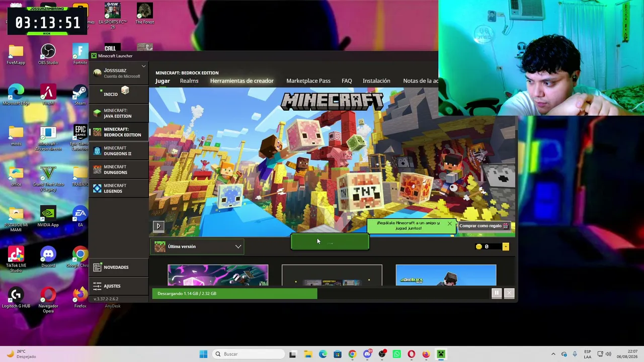
Task: Open the middle dark marketplace thumbnail
Action: (332, 275)
